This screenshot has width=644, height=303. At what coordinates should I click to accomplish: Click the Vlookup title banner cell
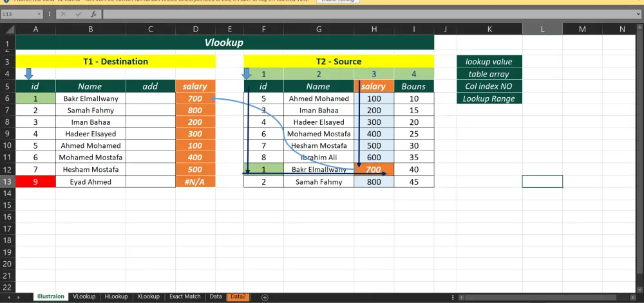[x=225, y=42]
